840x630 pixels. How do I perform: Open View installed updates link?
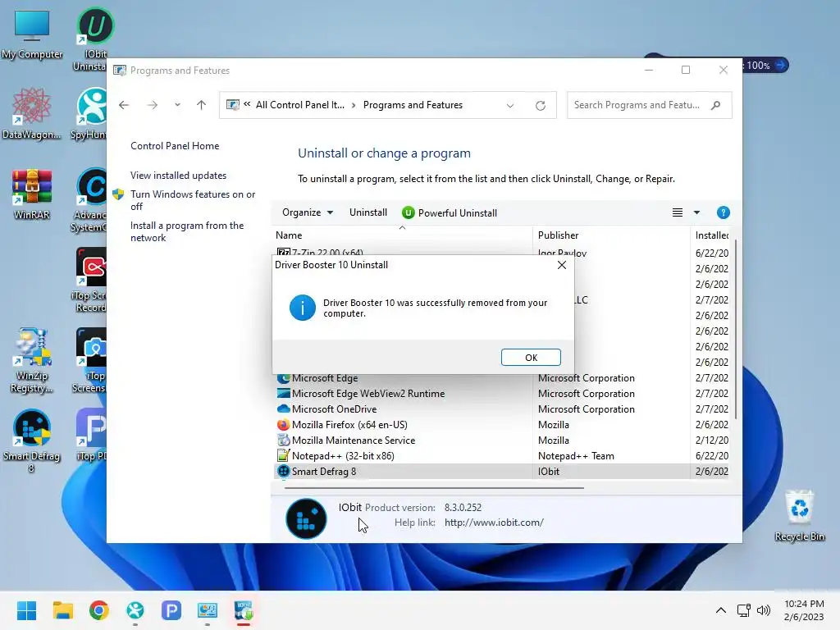pyautogui.click(x=178, y=176)
